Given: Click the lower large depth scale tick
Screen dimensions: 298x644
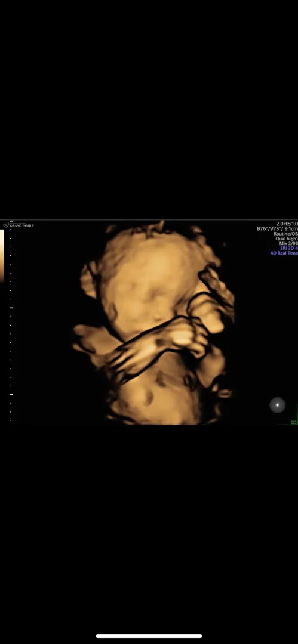Looking at the screenshot, I should [11, 394].
